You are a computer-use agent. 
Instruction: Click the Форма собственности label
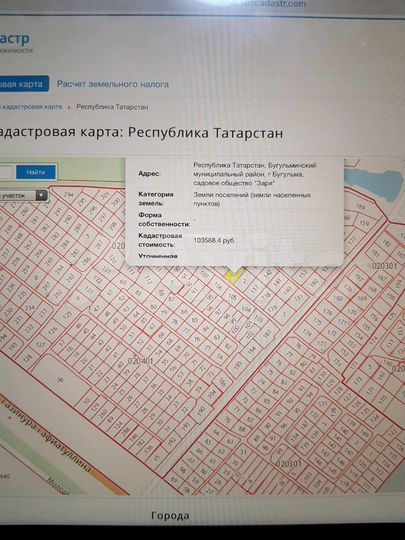pos(164,219)
